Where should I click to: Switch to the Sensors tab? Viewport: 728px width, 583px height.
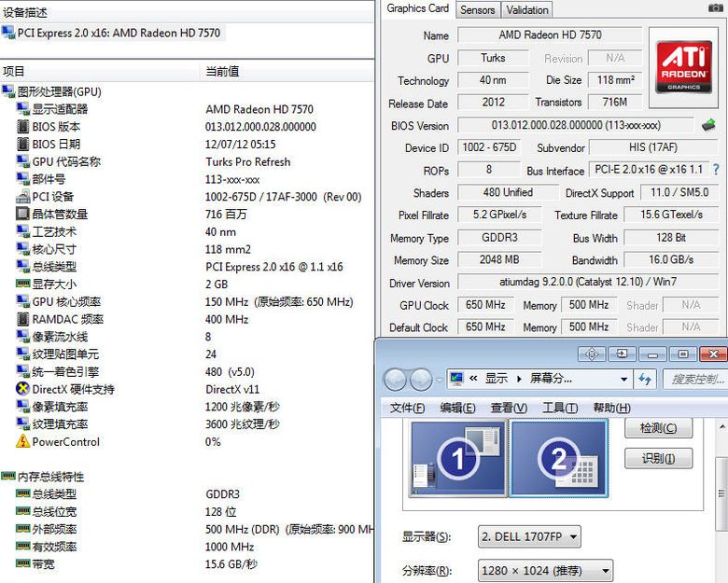tap(477, 9)
